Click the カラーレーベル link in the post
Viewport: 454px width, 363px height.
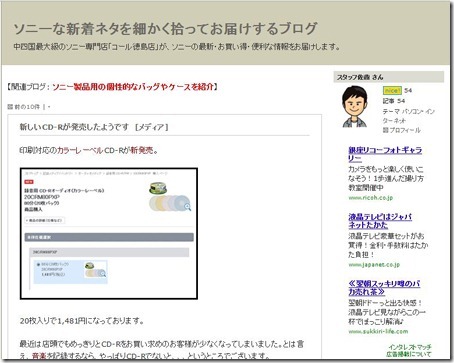pyautogui.click(x=80, y=150)
